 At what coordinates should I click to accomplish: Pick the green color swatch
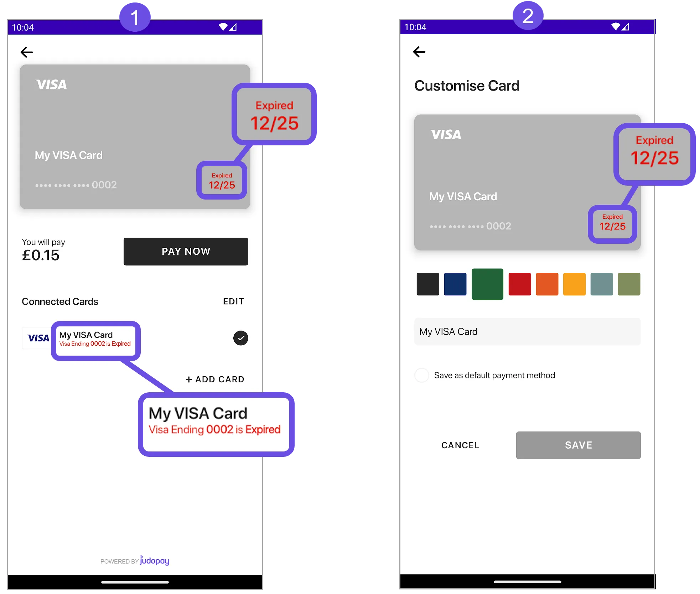click(487, 284)
